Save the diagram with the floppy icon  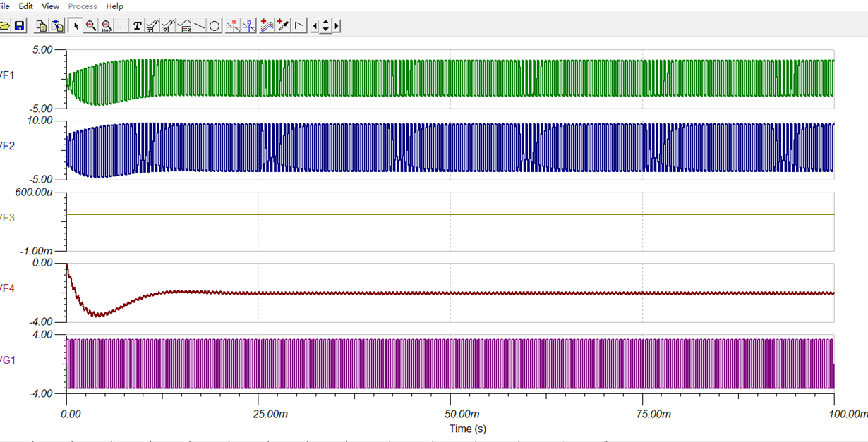(19, 26)
